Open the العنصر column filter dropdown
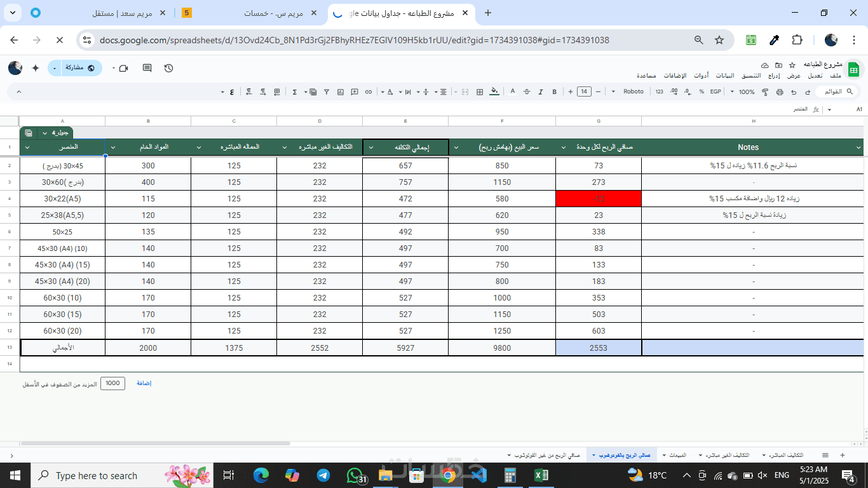868x488 pixels. (27, 147)
